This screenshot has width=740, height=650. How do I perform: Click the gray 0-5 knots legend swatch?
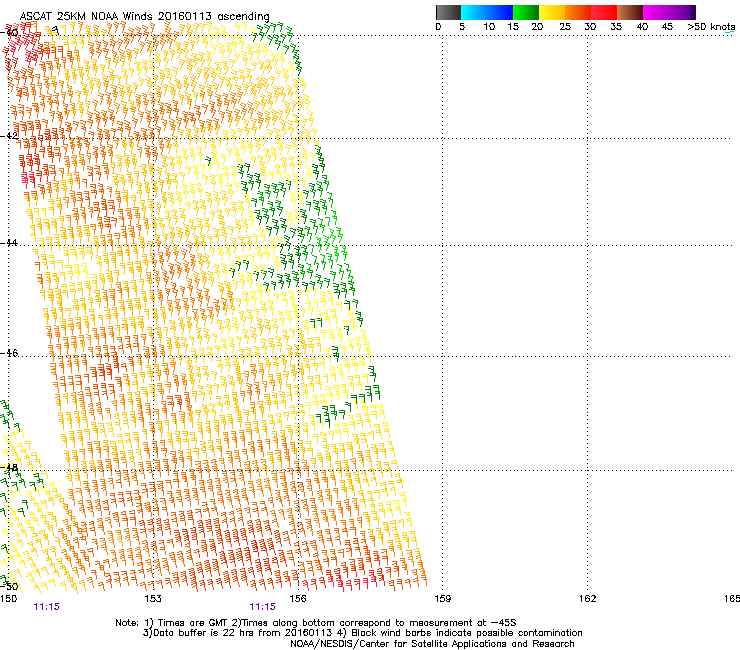pos(448,12)
